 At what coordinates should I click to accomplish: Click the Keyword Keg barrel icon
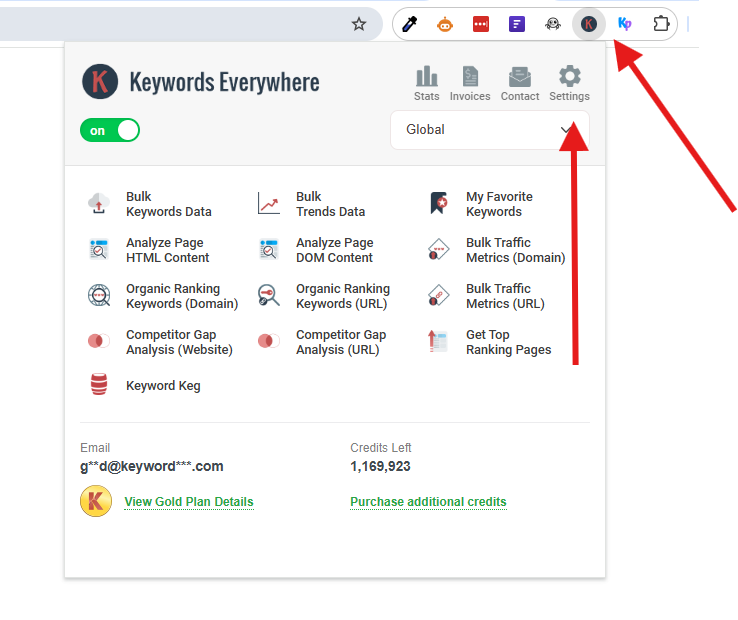coord(99,384)
